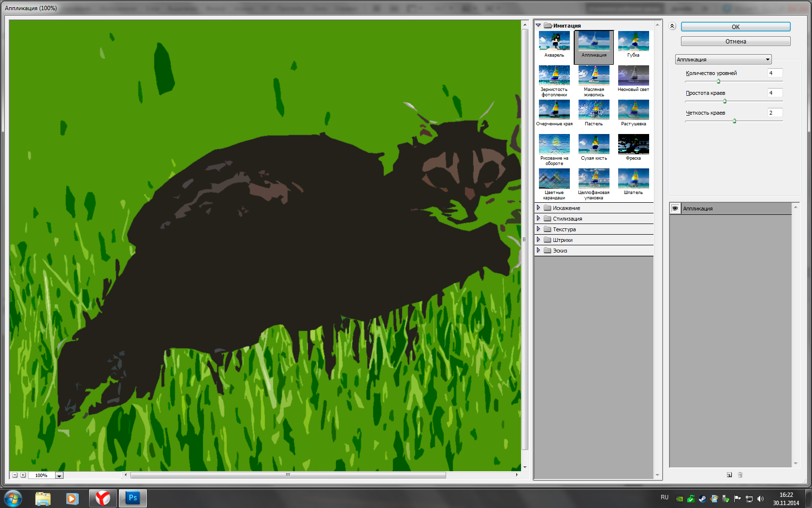Click the delete effect layer trash icon

(x=740, y=475)
